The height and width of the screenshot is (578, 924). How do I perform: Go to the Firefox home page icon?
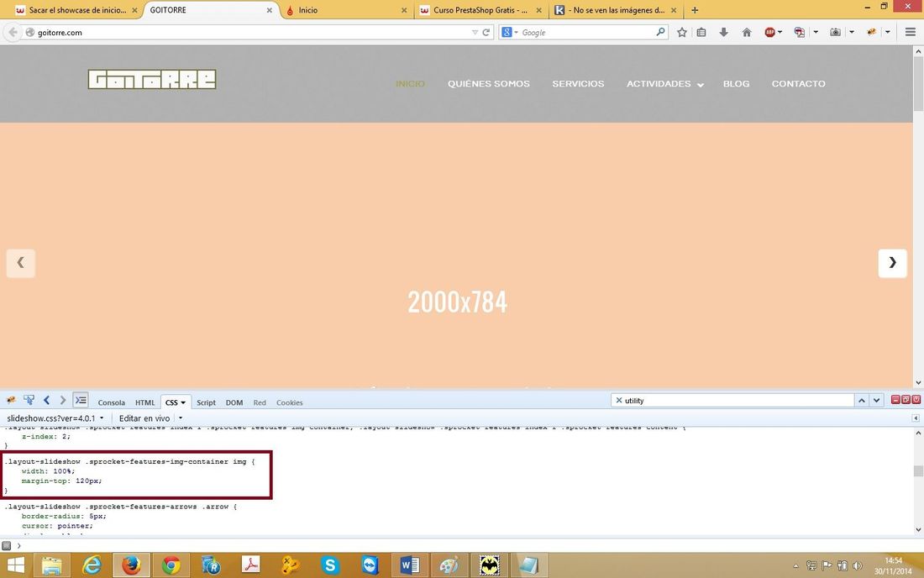coord(747,33)
